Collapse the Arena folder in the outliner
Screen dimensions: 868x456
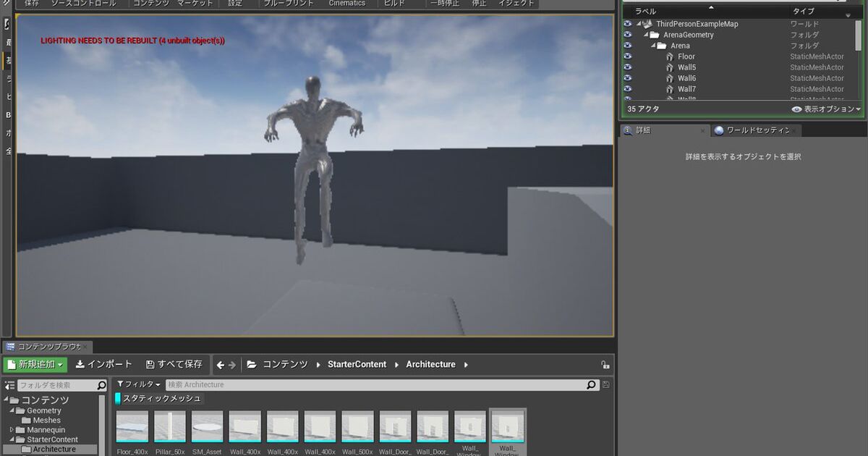point(653,46)
